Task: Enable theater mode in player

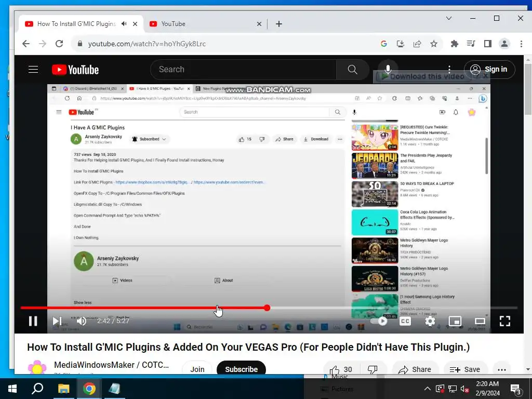Action: 480,321
